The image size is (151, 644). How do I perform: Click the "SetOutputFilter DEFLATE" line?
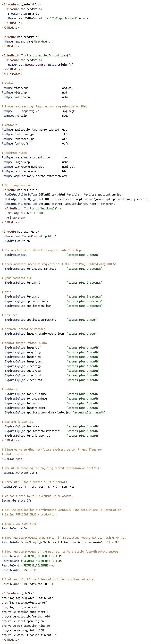pyautogui.click(x=26, y=213)
